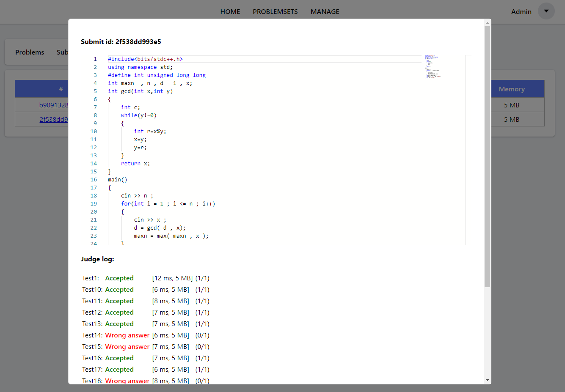Image resolution: width=565 pixels, height=392 pixels.
Task: Click the Test1 timing [12 ms, 5 MB]
Action: (x=172, y=278)
